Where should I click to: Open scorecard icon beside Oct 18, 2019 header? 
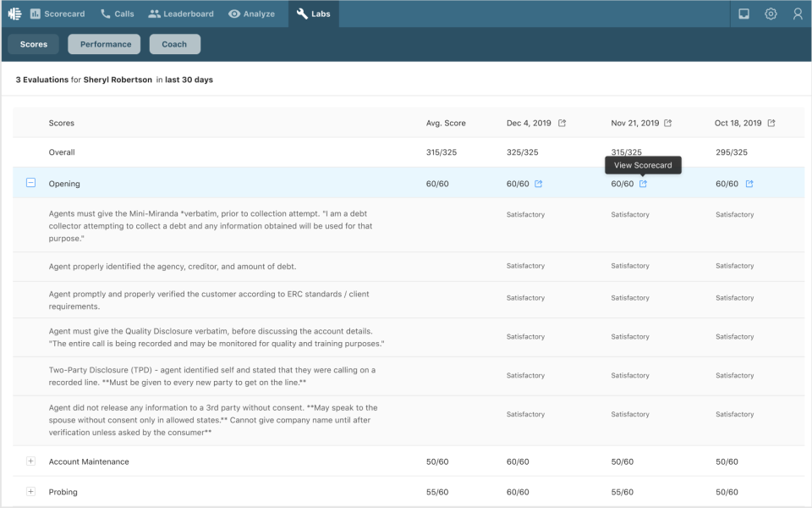click(x=771, y=123)
